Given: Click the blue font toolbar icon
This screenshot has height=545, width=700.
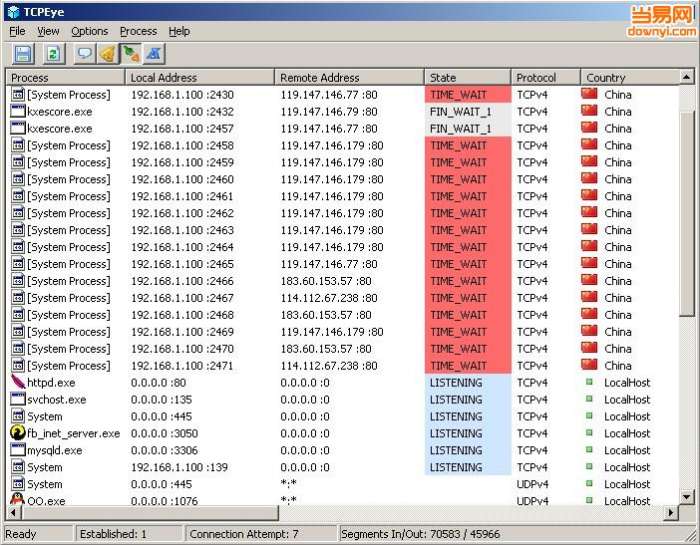Looking at the screenshot, I should click(x=154, y=54).
